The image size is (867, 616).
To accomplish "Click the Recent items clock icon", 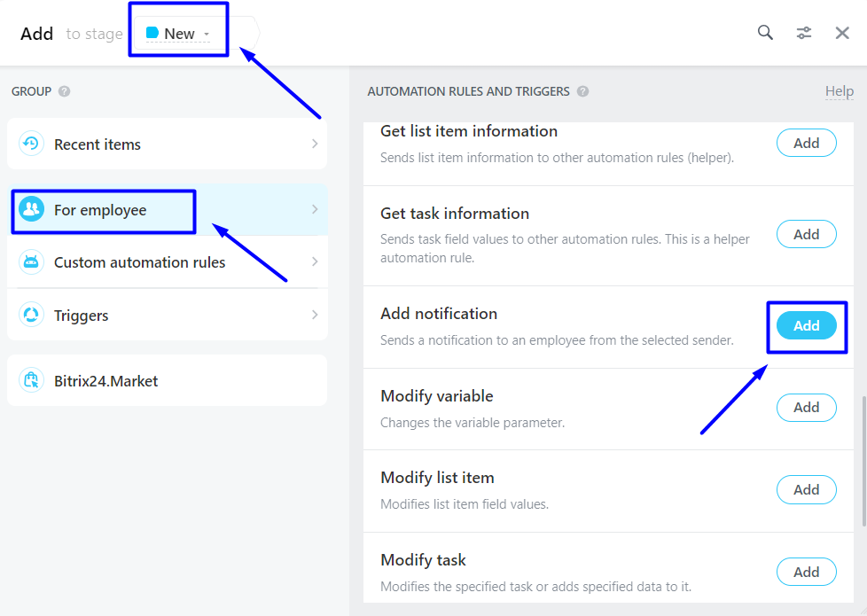I will (32, 144).
